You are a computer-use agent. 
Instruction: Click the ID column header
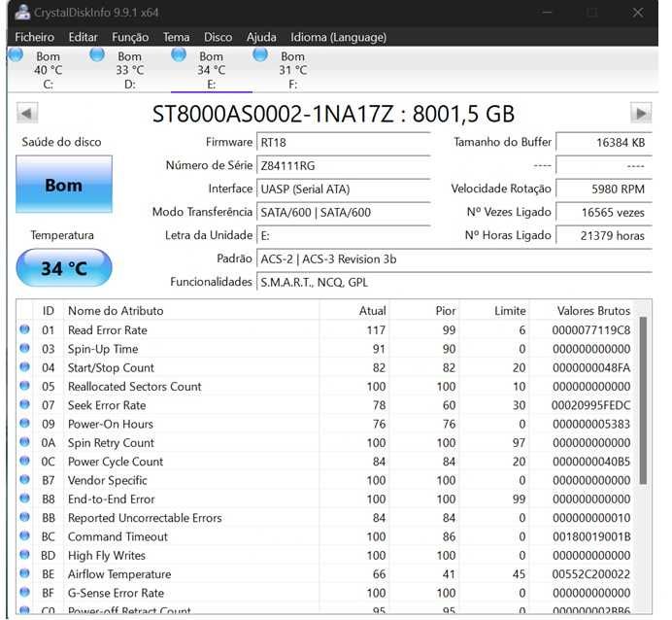pos(48,310)
